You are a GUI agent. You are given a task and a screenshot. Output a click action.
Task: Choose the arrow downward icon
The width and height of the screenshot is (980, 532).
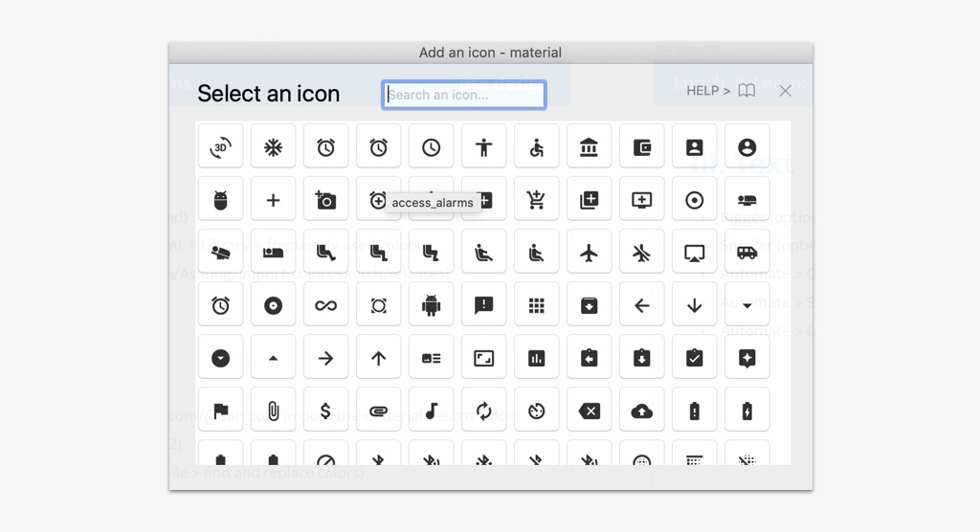(695, 305)
